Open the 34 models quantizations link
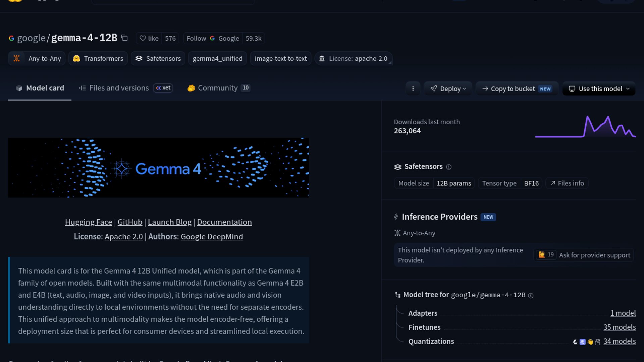 (620, 341)
